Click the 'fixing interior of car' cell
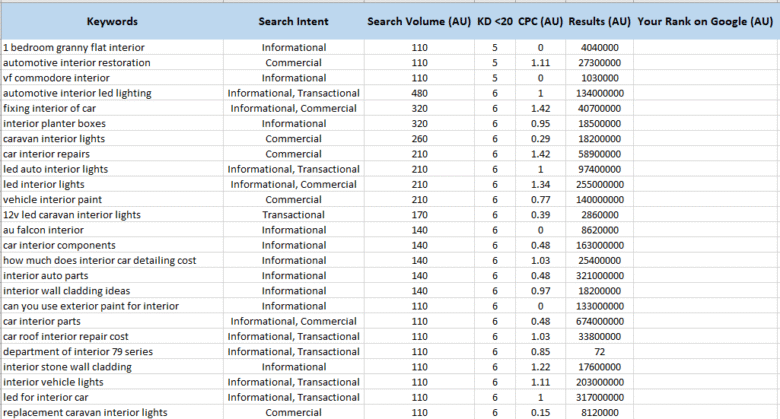The height and width of the screenshot is (419, 780). tap(112, 108)
